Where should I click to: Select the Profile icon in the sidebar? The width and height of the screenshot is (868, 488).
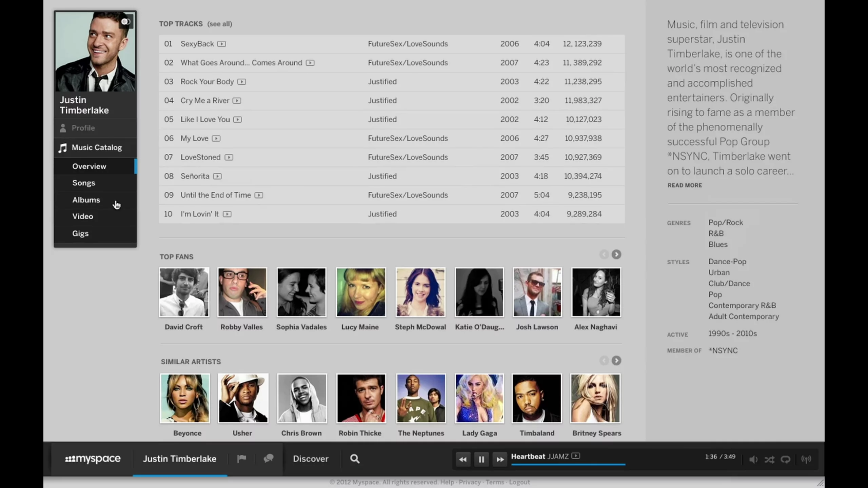63,128
